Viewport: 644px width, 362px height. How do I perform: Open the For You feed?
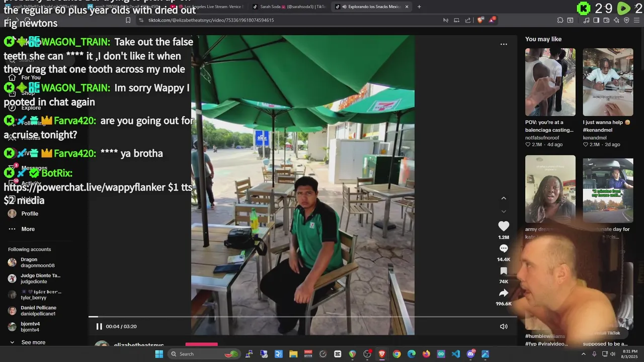[31, 77]
